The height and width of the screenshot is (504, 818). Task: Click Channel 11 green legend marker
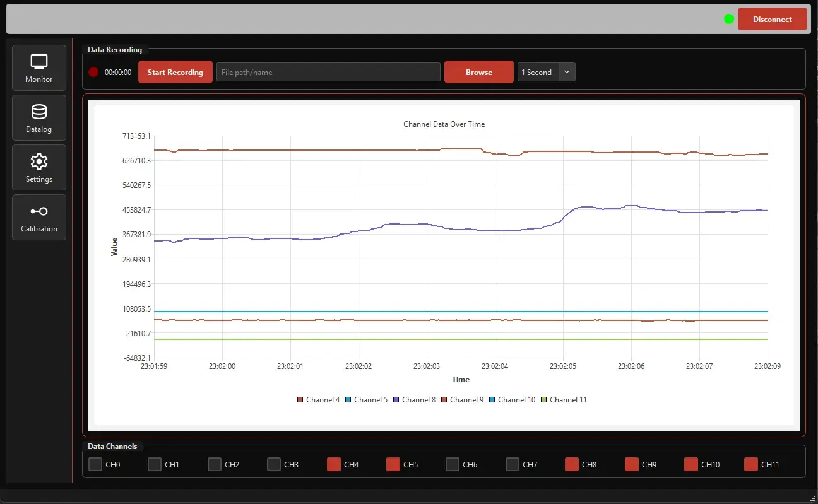click(x=544, y=400)
